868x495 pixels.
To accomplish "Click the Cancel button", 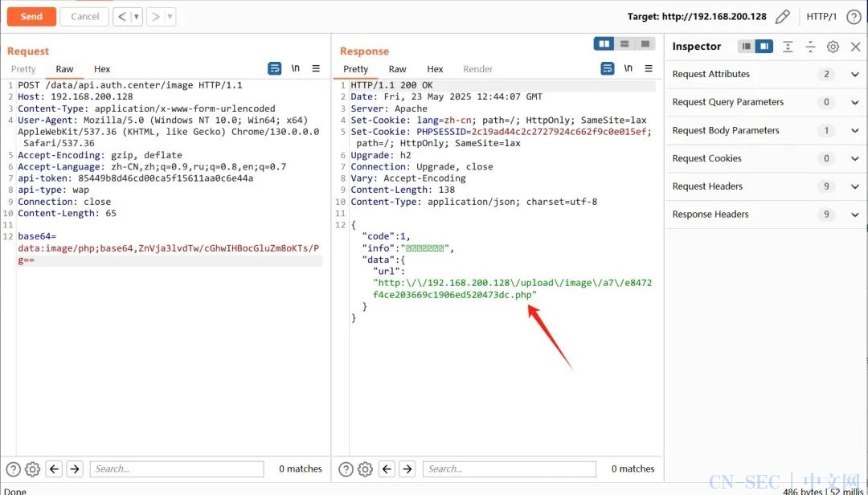I will pyautogui.click(x=84, y=17).
